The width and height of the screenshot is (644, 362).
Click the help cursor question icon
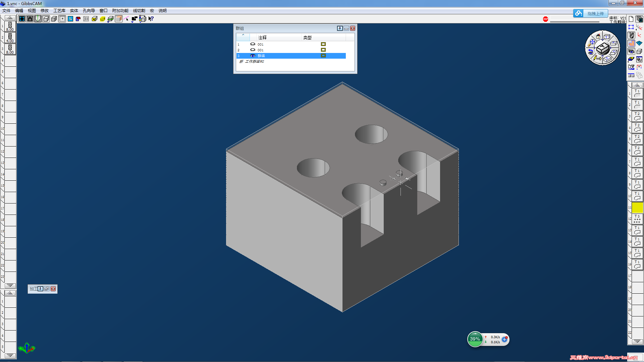coord(151,19)
